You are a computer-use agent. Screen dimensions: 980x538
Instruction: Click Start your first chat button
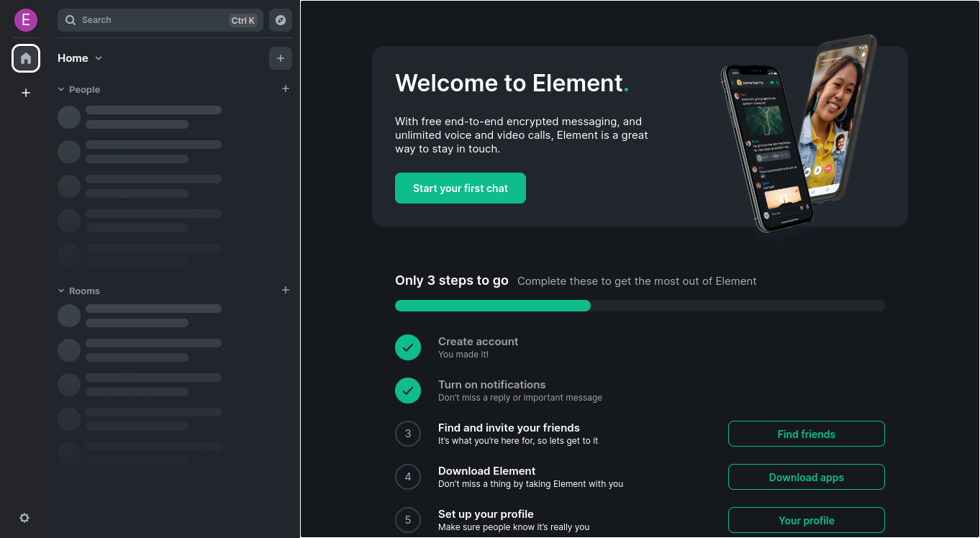tap(460, 188)
